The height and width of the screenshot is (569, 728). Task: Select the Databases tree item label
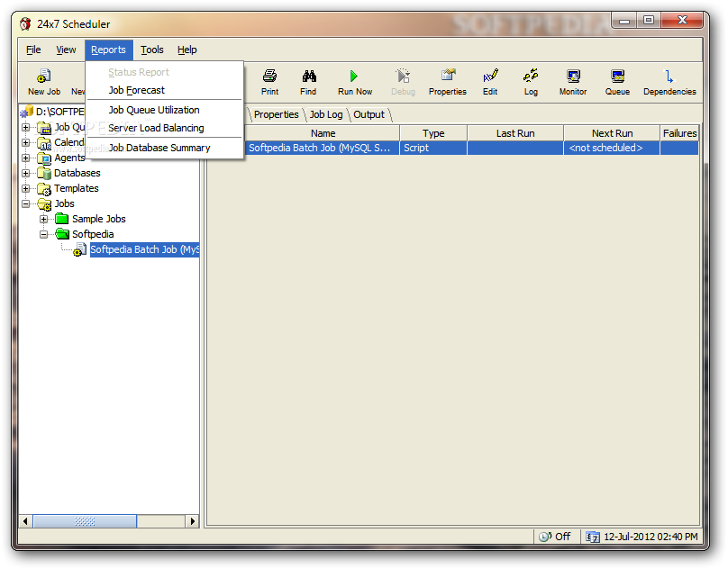point(77,173)
